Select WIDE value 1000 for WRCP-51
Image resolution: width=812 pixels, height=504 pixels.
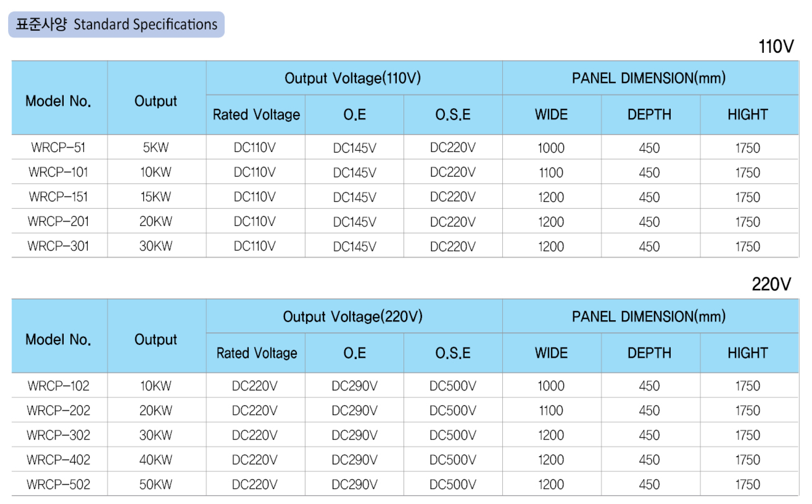(x=551, y=148)
